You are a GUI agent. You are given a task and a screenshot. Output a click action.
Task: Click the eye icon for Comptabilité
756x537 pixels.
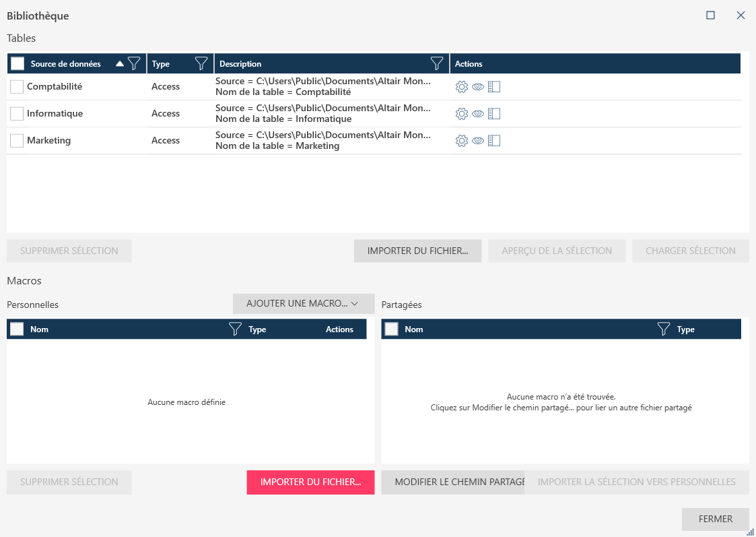pos(478,87)
